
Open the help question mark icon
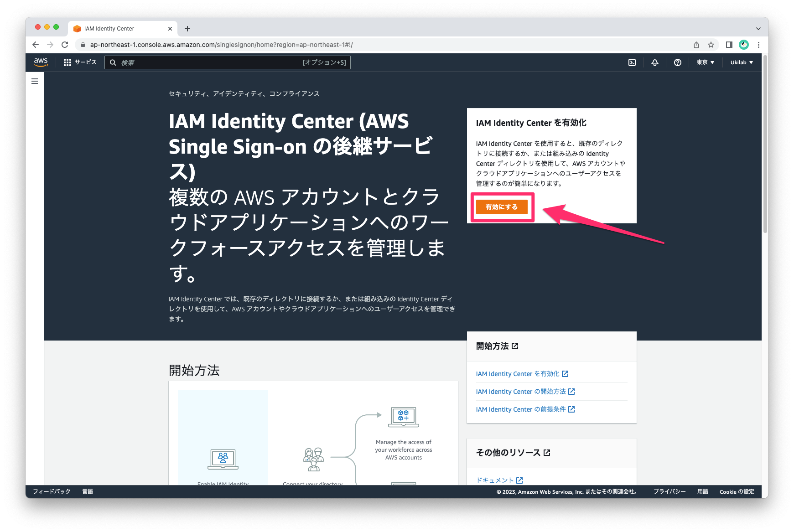coord(678,62)
